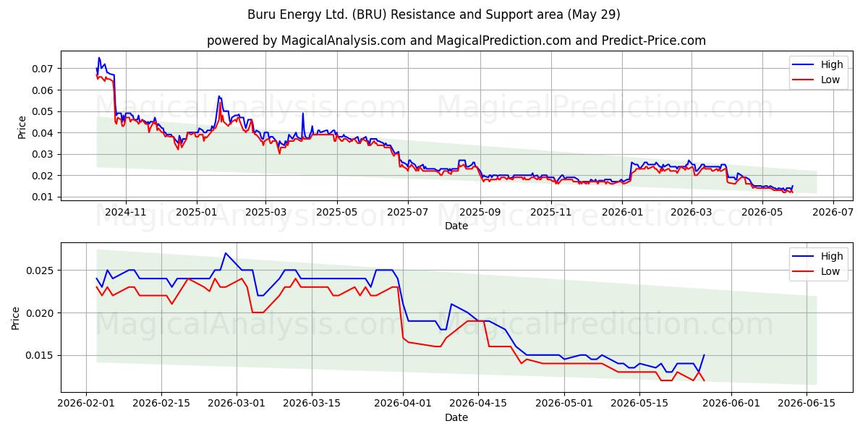Click the '2026-05' date label on the top chart axis
Image resolution: width=868 pixels, height=434 pixels.
(762, 212)
